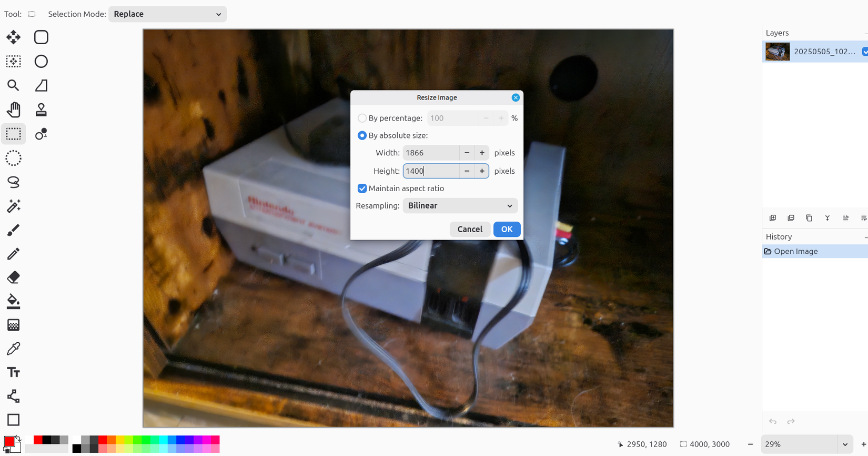Open the Resampling Bilinear dropdown
Viewport: 868px width, 456px height.
coord(460,206)
